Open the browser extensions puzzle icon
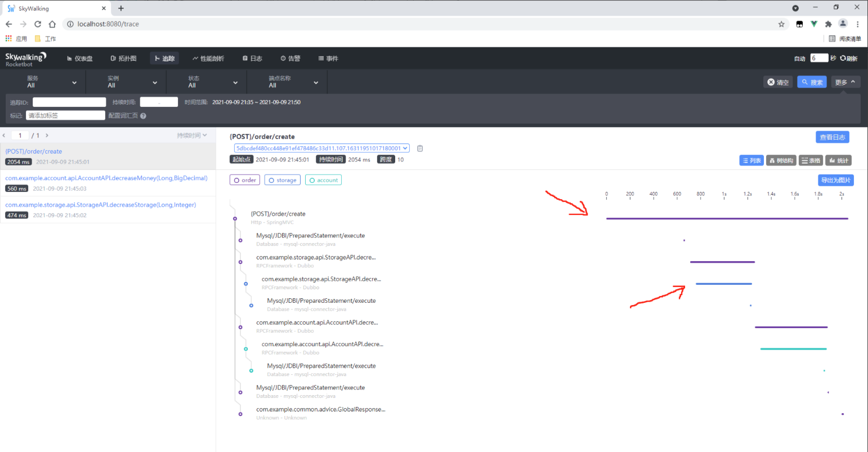The height and width of the screenshot is (452, 868). point(828,24)
